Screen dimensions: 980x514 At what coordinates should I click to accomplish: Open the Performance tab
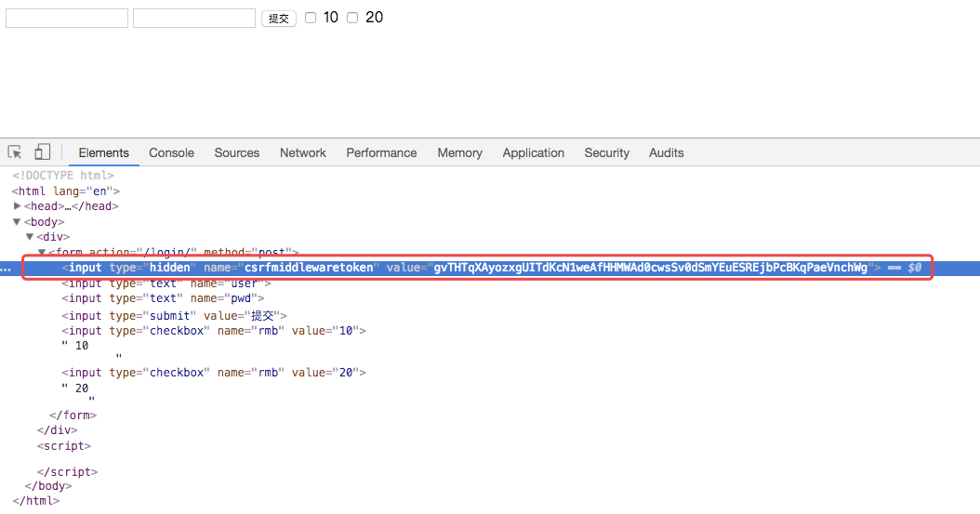(x=381, y=153)
